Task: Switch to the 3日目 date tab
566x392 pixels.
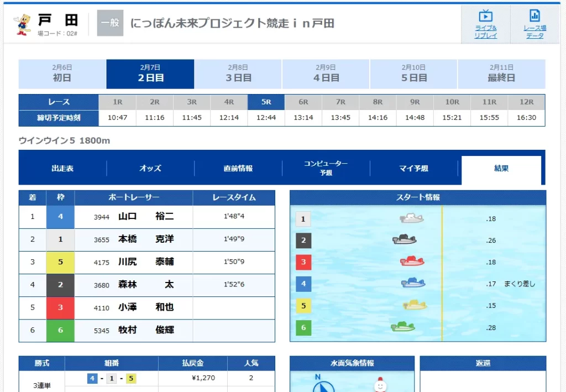Action: (x=238, y=74)
